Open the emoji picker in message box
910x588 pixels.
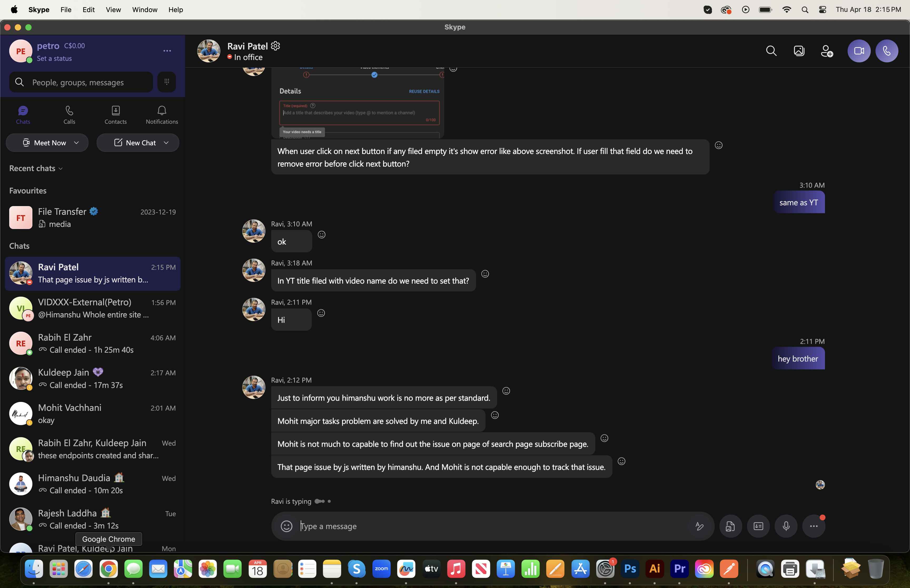click(286, 526)
